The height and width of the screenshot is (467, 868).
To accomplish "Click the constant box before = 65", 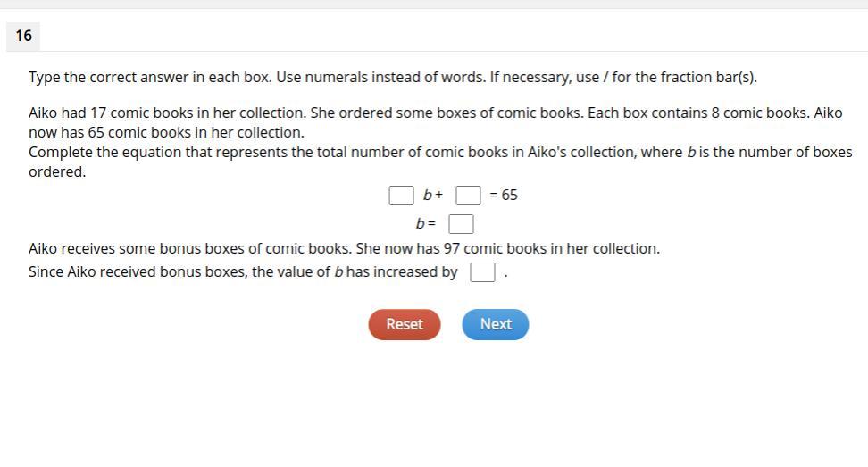I will point(468,195).
